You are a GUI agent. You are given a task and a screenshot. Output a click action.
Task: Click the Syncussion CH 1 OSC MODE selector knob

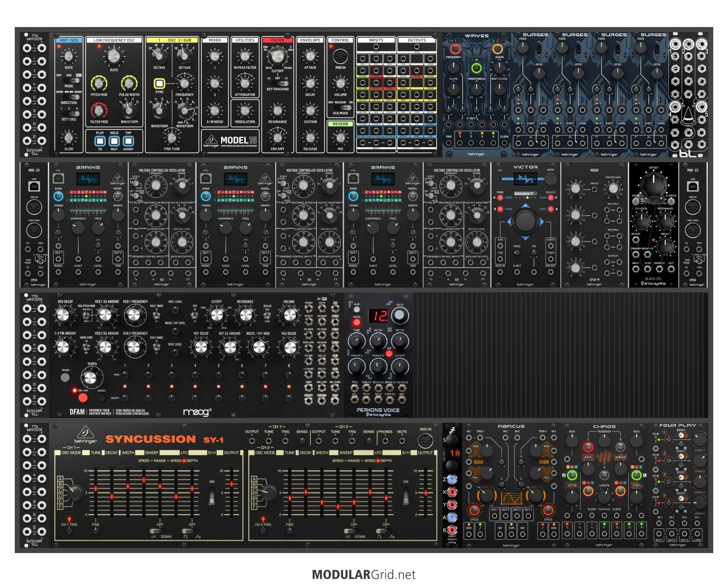point(76,493)
